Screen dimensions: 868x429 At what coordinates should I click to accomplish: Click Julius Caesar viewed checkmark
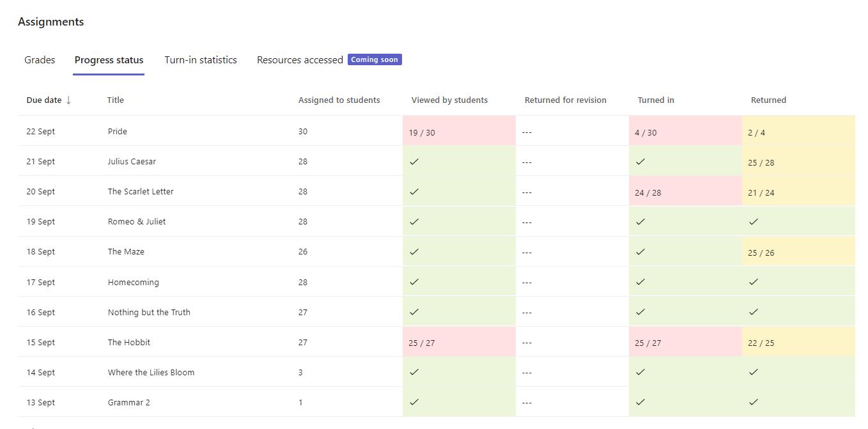tap(414, 162)
